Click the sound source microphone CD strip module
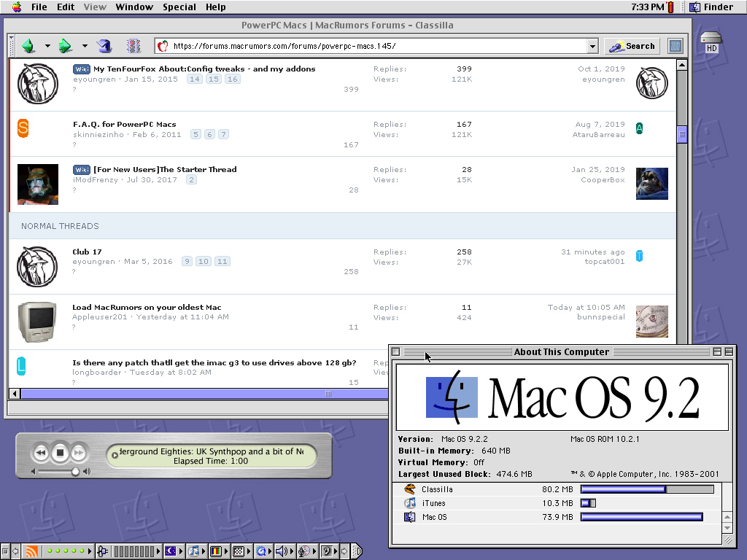This screenshot has width=747, height=560. (304, 551)
